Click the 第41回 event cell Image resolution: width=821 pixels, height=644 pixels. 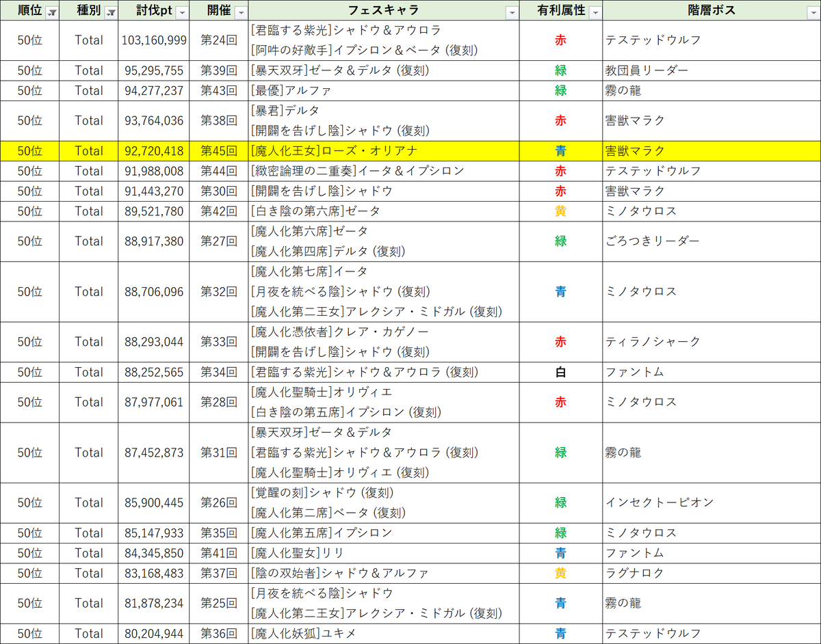point(219,552)
